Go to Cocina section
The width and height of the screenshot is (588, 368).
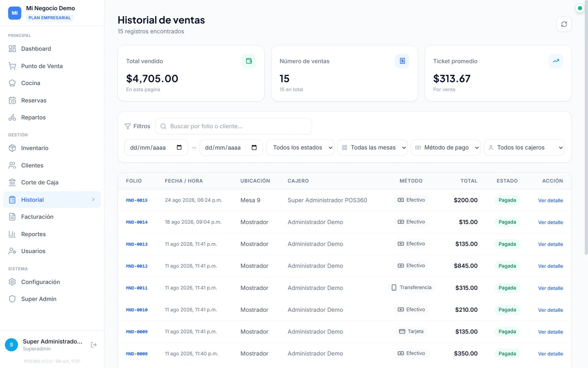point(52,83)
